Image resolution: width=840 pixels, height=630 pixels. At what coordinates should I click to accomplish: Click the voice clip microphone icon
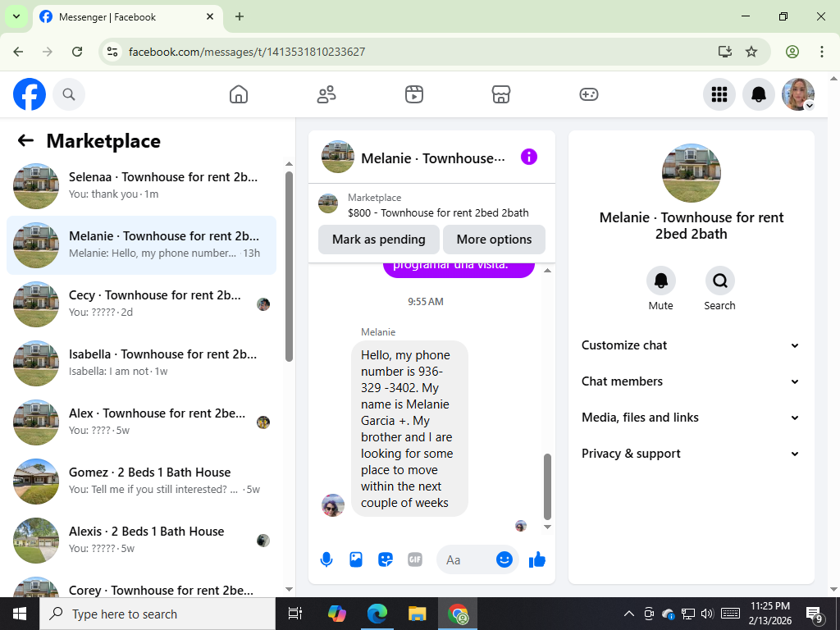point(326,559)
